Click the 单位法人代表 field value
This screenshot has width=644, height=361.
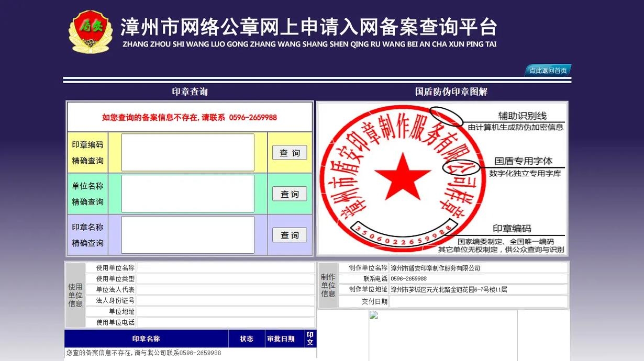[x=226, y=290]
